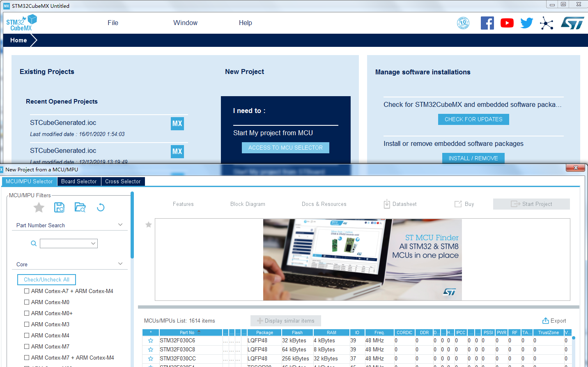
Task: Open the Twitter bird icon
Action: [527, 23]
